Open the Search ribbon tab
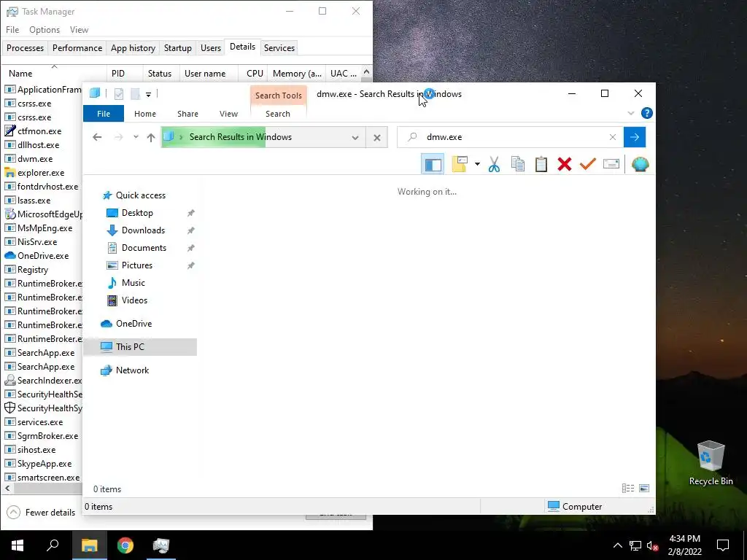The width and height of the screenshot is (747, 560). tap(278, 114)
